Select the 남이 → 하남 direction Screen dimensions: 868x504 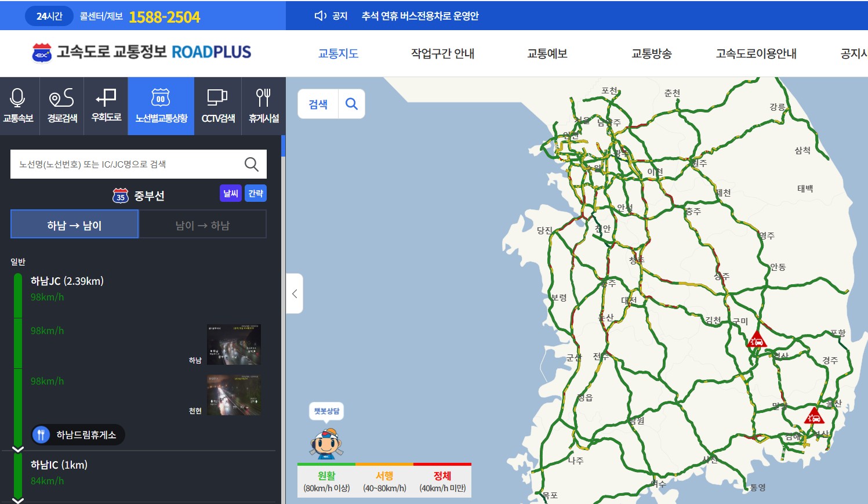coord(202,224)
